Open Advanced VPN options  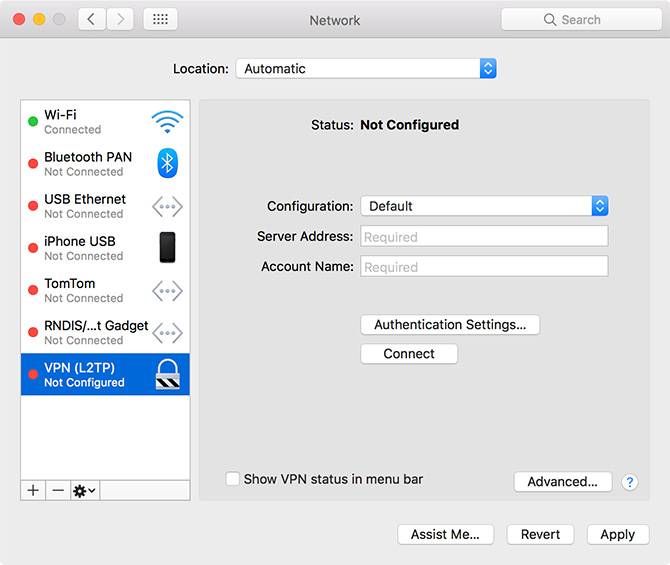[563, 482]
